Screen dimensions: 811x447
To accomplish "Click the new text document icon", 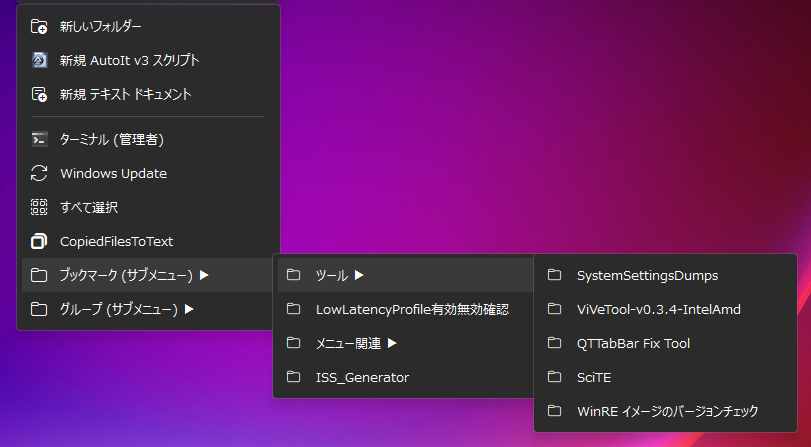I will [39, 95].
